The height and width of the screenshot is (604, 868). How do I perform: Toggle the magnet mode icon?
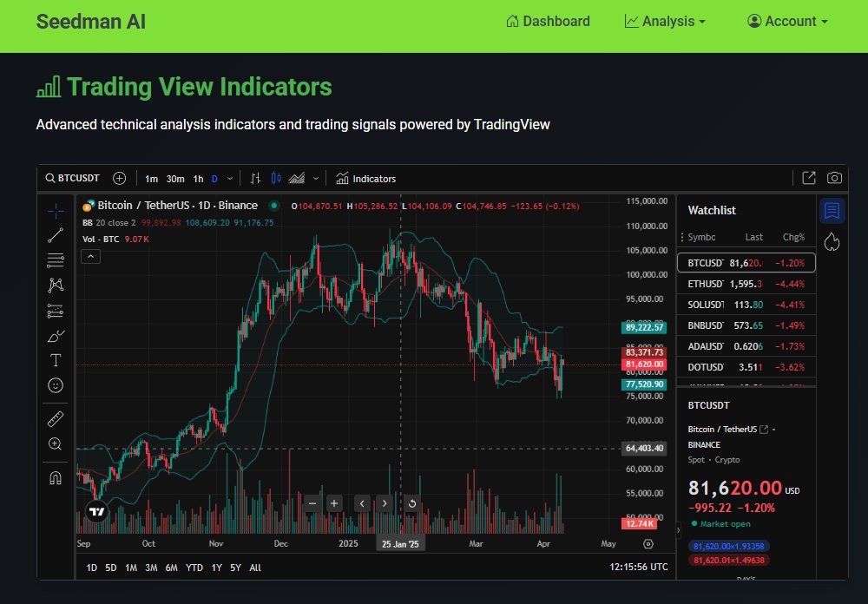pyautogui.click(x=56, y=478)
